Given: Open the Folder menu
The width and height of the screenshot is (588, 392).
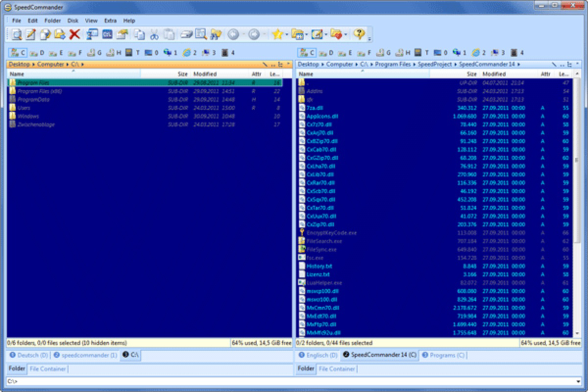Looking at the screenshot, I should 52,21.
